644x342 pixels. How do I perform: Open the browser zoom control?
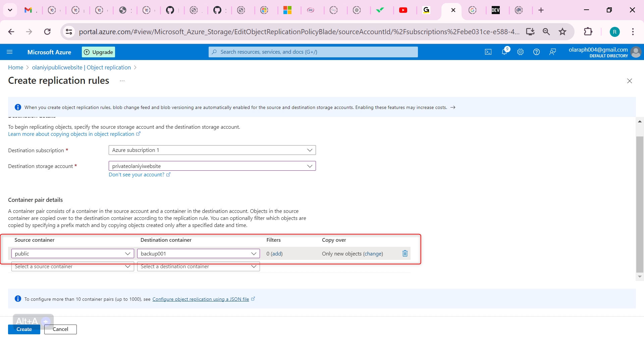click(546, 32)
